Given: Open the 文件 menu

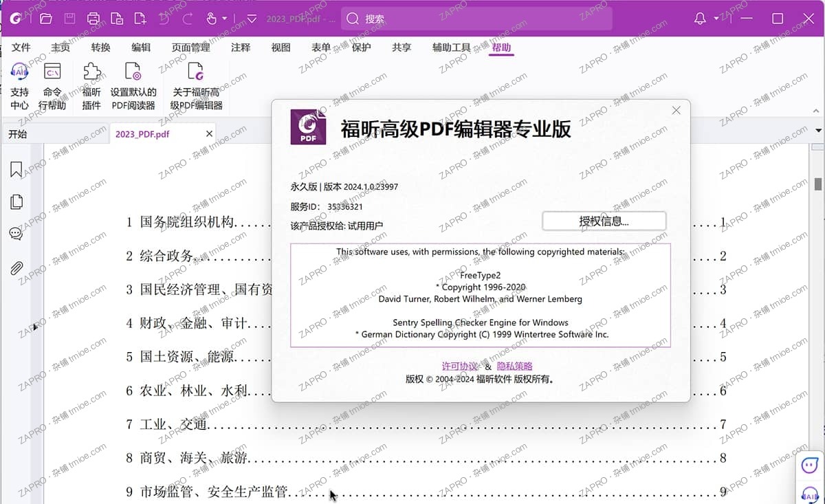Looking at the screenshot, I should coord(21,47).
